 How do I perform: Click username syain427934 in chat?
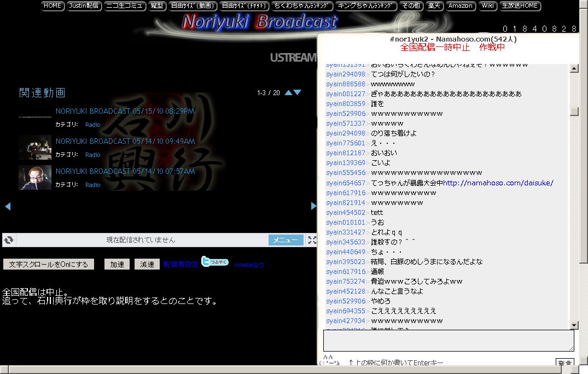(x=345, y=321)
